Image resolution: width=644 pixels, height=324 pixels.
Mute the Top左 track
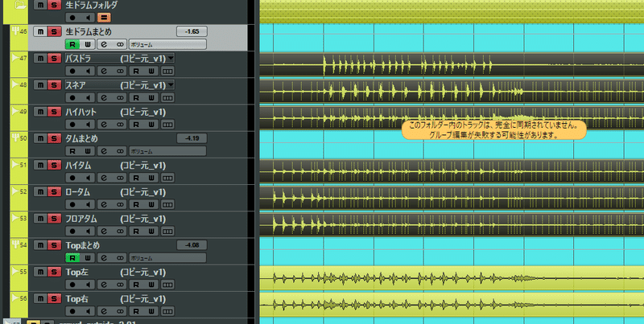click(40, 272)
